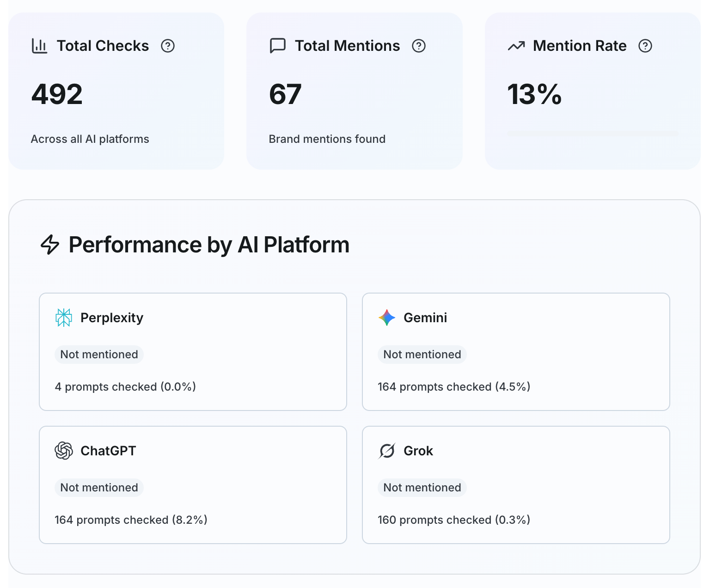Viewport: 710px width, 588px height.
Task: Click the trending arrow icon on Mention Rate
Action: coord(516,45)
